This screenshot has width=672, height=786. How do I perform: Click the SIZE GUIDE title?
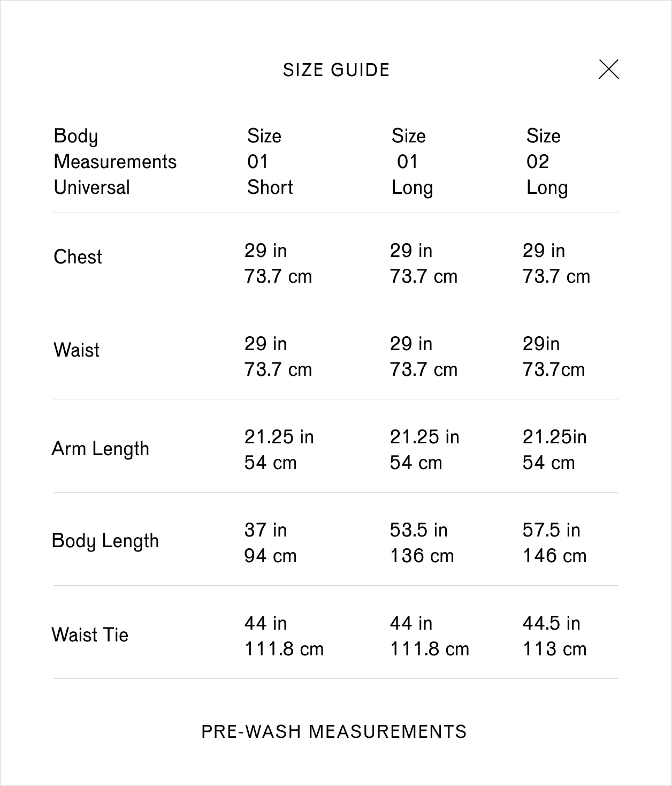click(x=336, y=70)
